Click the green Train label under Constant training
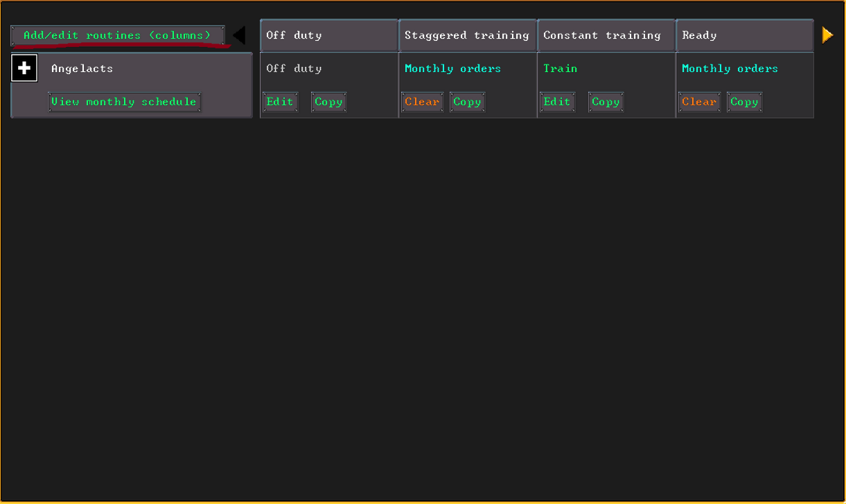 tap(561, 69)
